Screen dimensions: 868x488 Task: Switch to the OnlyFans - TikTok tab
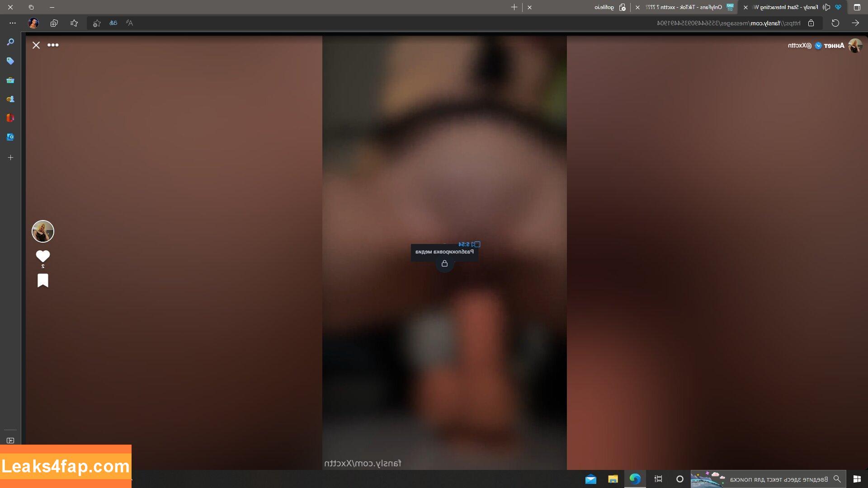tap(685, 7)
